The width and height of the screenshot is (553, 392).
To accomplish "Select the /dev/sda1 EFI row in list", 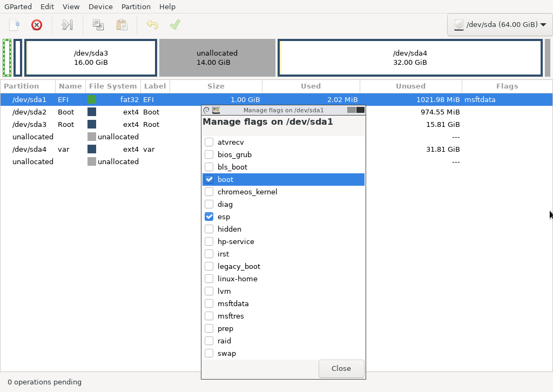I will 276,99.
